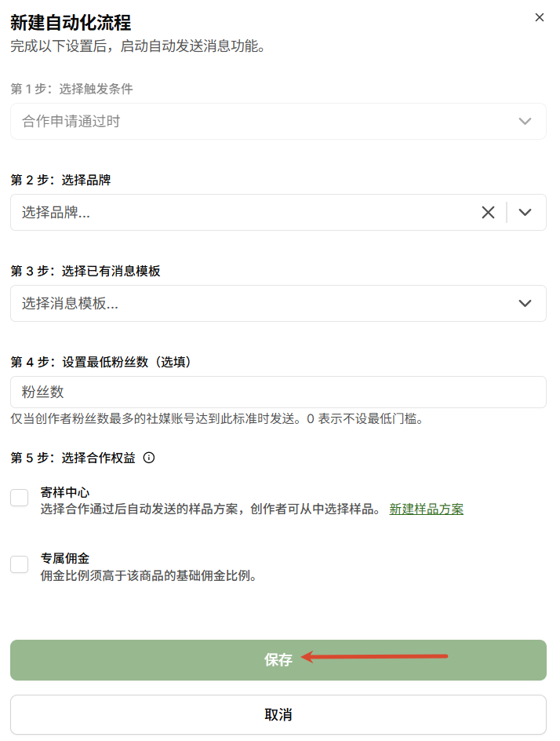Click the 第 2 步 选择品牌 label

click(60, 180)
